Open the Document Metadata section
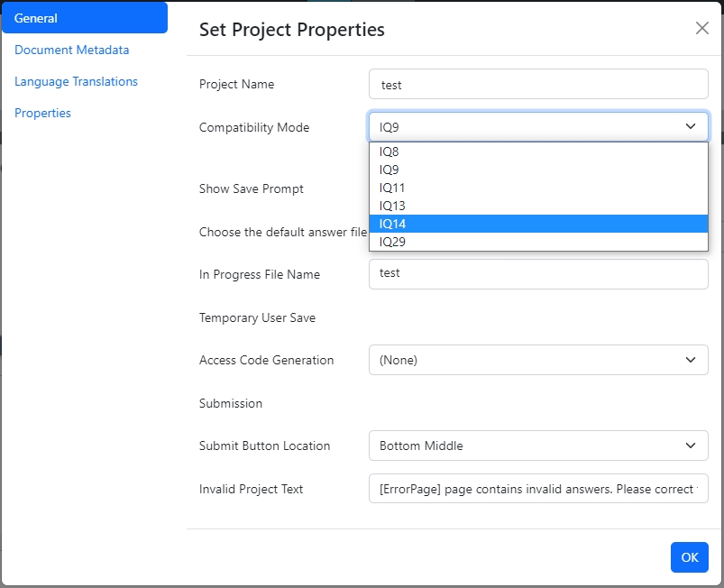Image resolution: width=724 pixels, height=588 pixels. (x=72, y=50)
